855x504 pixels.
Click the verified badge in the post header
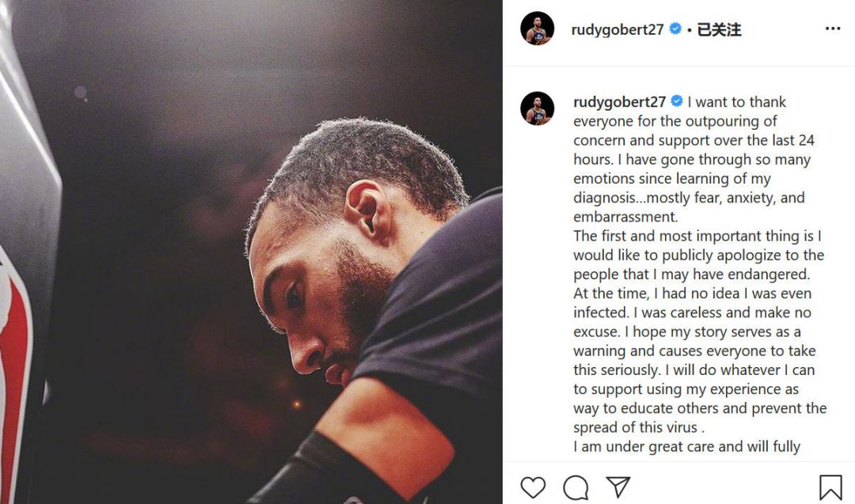click(675, 28)
